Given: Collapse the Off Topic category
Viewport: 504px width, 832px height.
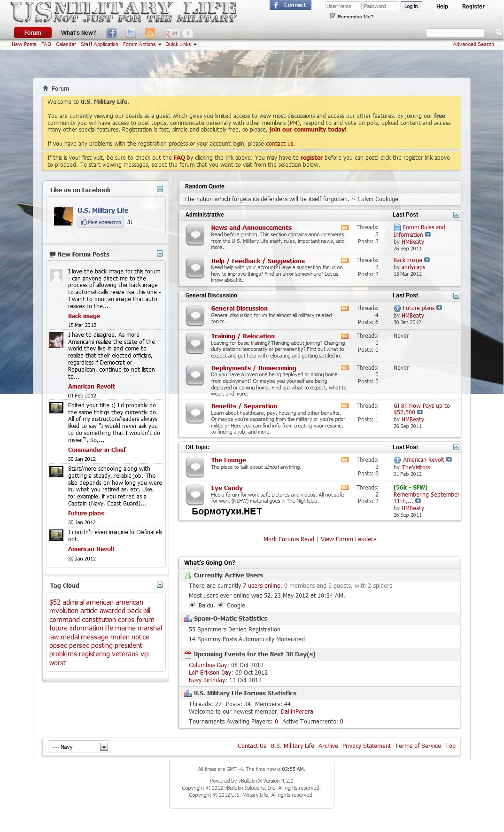Looking at the screenshot, I should point(456,447).
